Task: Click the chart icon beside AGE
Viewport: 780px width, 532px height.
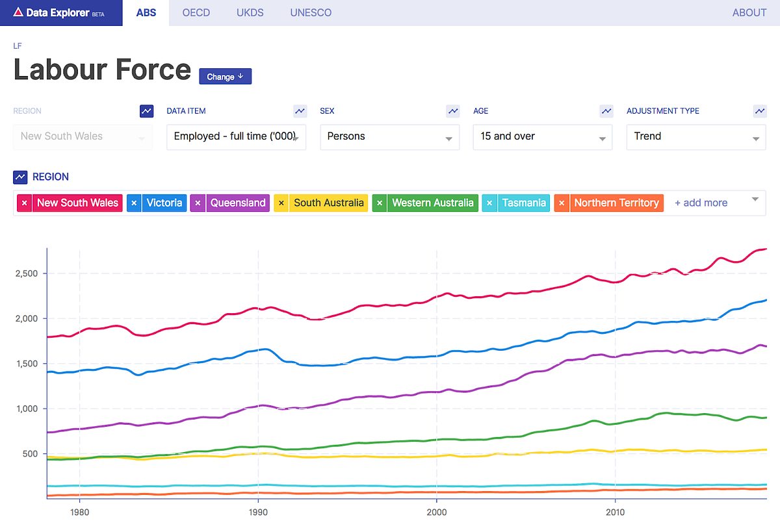Action: (x=606, y=110)
